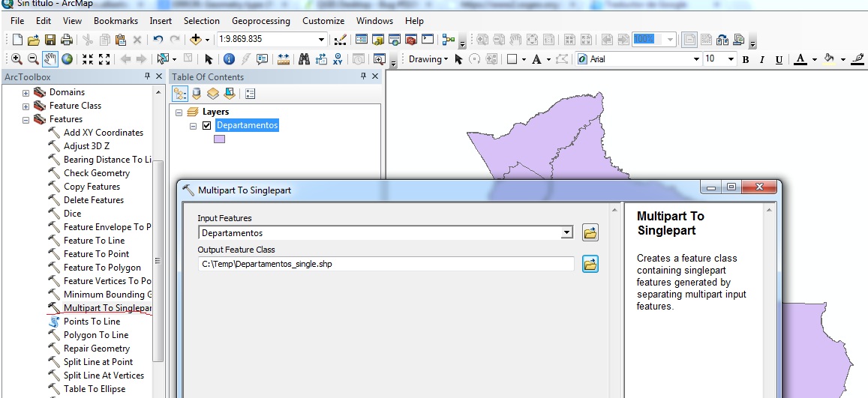The width and height of the screenshot is (868, 398).
Task: Open the Go To XY tool
Action: point(338,59)
